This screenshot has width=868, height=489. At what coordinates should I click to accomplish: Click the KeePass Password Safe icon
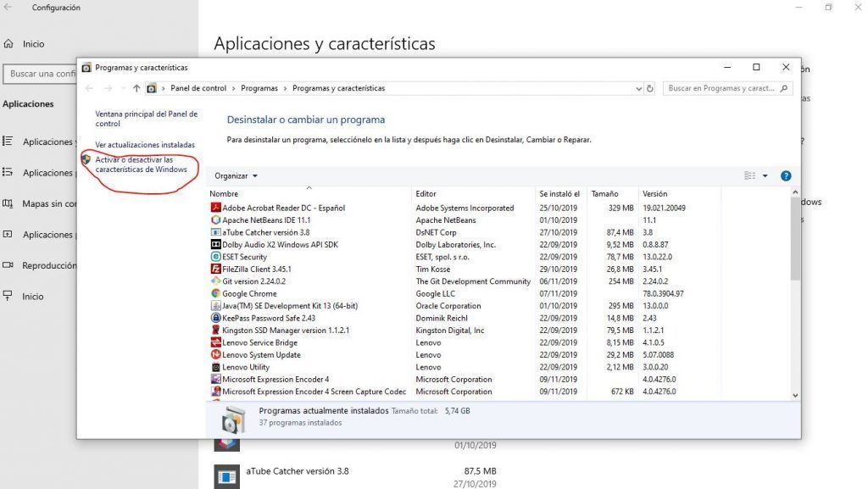[x=216, y=318]
